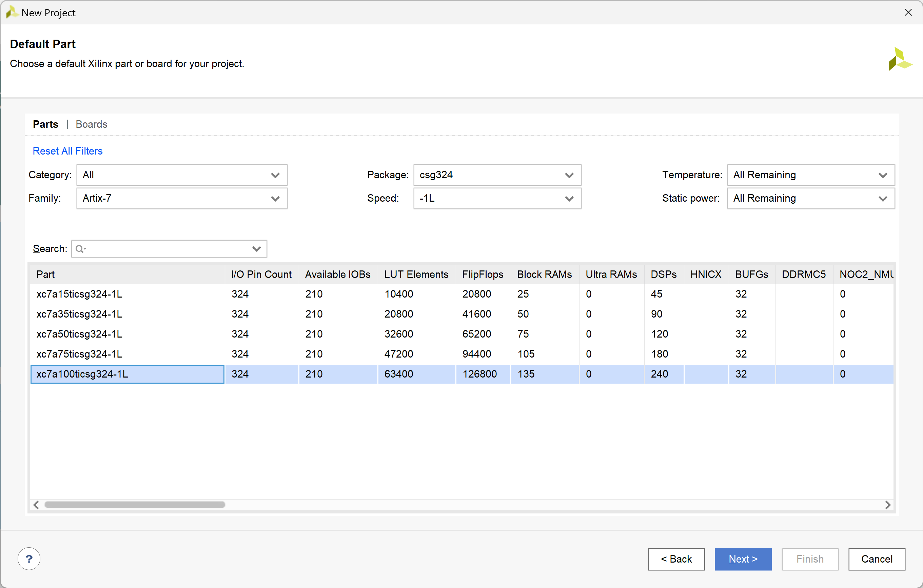Click the Back button
This screenshot has width=923, height=588.
coord(676,559)
